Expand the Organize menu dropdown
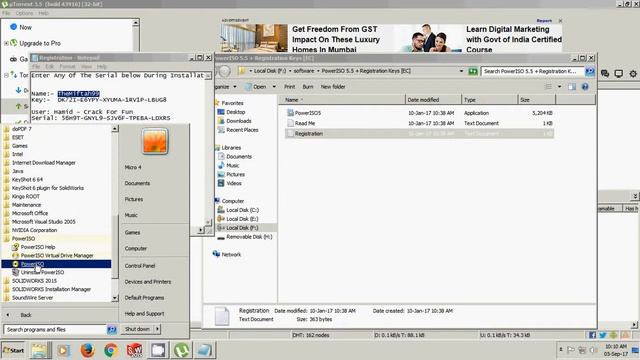This screenshot has height=360, width=640. tap(235, 87)
